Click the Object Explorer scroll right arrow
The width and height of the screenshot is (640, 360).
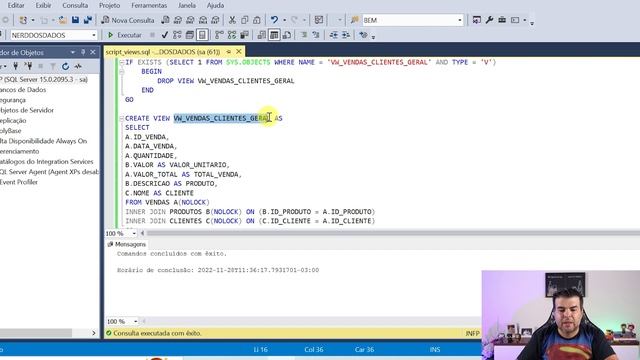click(x=93, y=333)
